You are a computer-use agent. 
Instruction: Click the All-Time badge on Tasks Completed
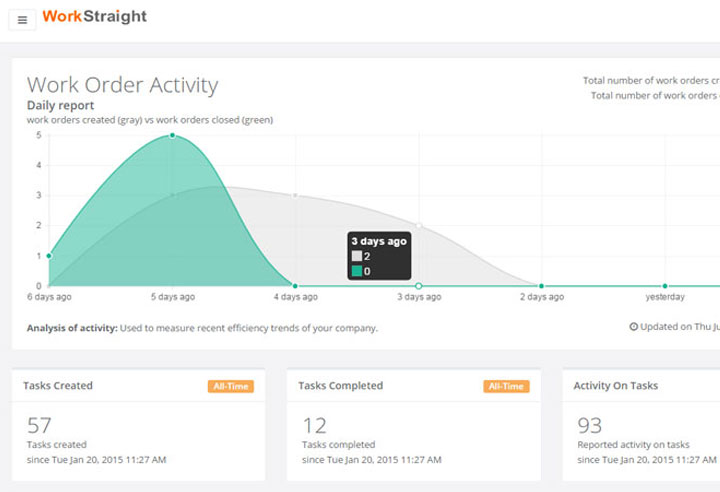click(x=506, y=386)
